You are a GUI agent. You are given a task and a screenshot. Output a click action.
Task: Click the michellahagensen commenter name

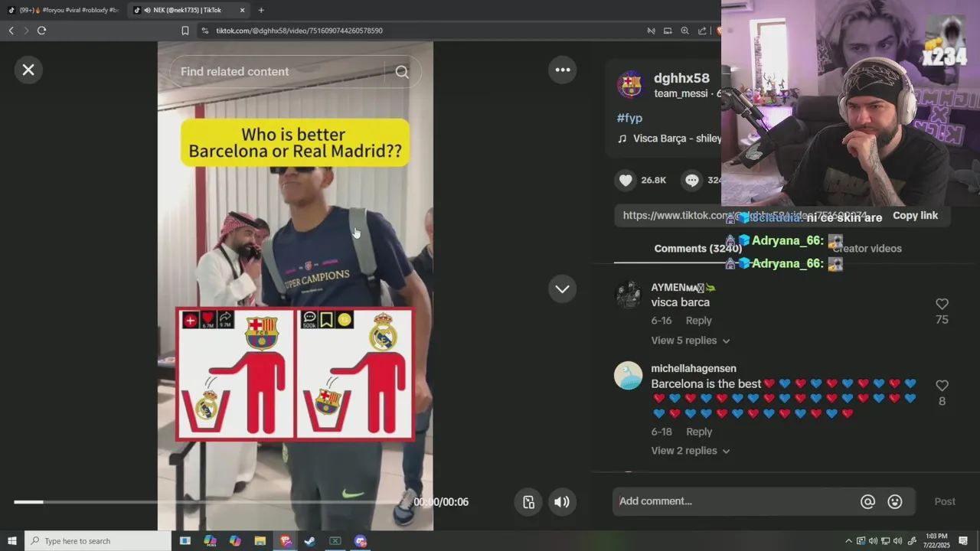694,369
